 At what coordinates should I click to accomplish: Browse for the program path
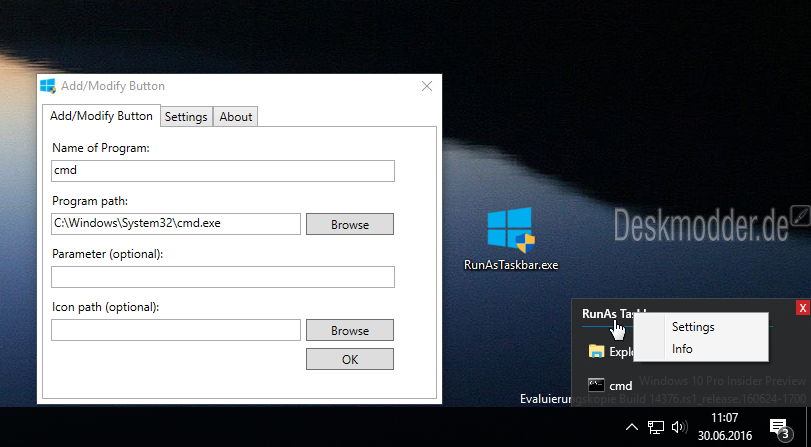point(350,224)
